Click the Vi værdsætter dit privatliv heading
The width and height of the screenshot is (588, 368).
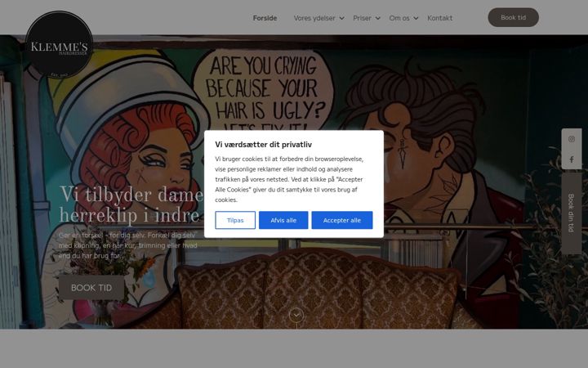(x=264, y=145)
